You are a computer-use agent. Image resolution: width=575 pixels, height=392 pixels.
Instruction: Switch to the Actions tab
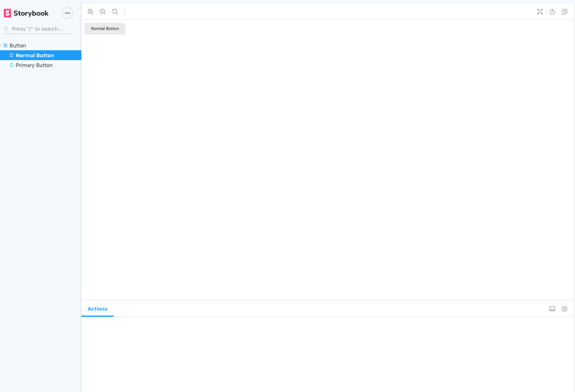[x=97, y=309]
